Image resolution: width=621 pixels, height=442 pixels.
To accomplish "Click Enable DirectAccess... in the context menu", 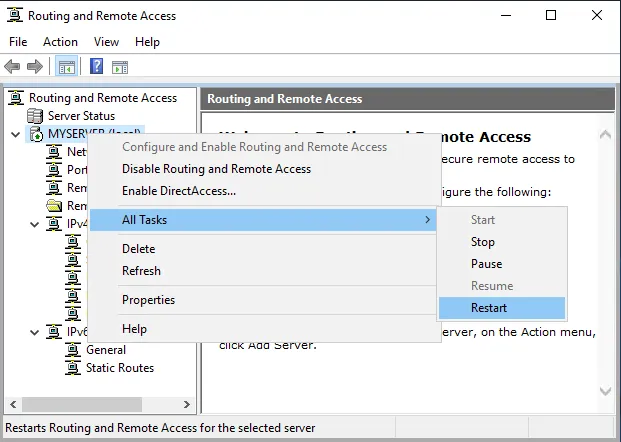I will (x=179, y=191).
